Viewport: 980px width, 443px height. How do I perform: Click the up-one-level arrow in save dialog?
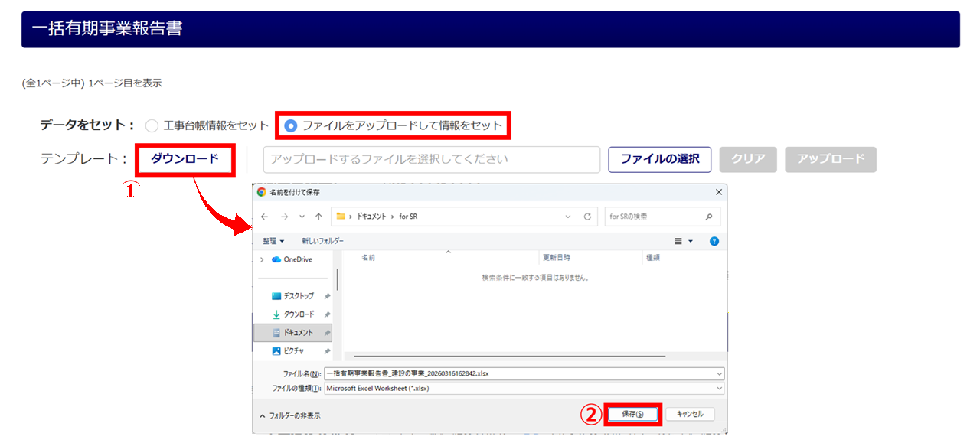pyautogui.click(x=318, y=217)
